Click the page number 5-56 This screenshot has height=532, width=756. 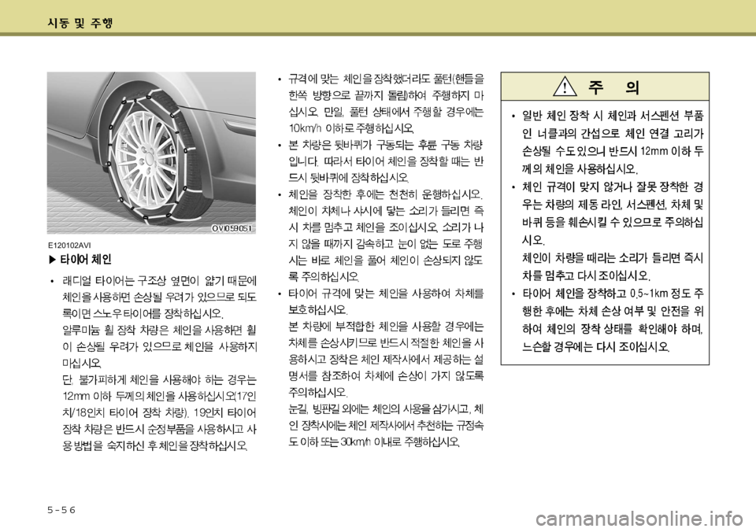coord(61,510)
